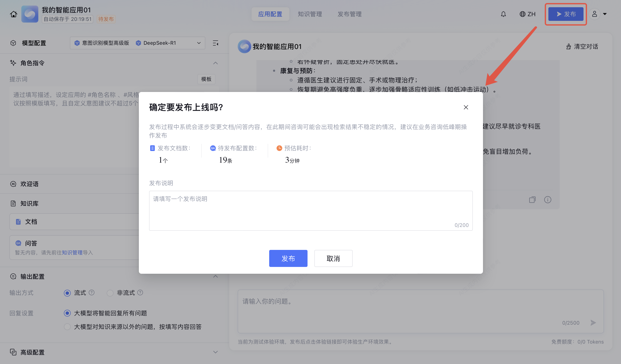Click the copy icon under chat response
Image resolution: width=621 pixels, height=364 pixels.
(532, 199)
